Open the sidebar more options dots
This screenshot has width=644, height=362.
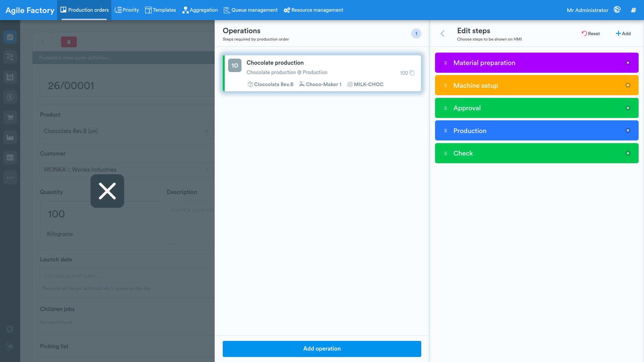point(10,178)
